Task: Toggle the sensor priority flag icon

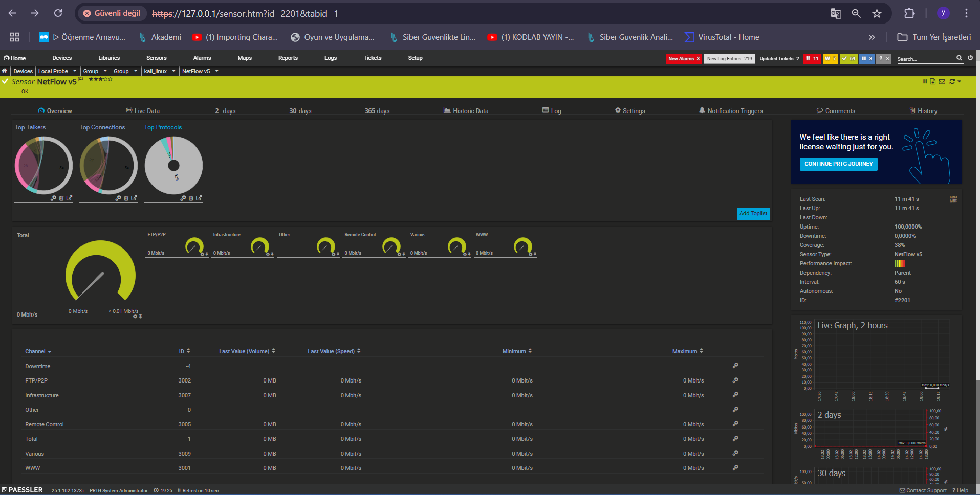Action: [81, 79]
